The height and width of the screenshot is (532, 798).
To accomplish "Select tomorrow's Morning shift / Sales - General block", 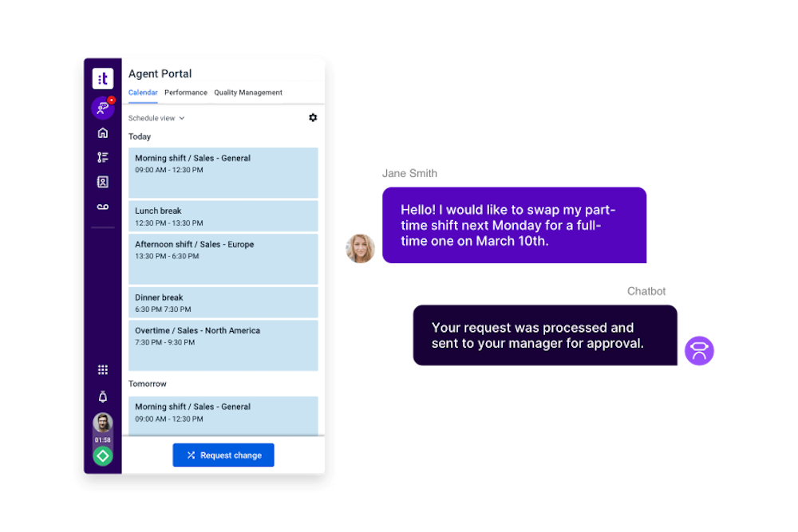I will (x=223, y=416).
